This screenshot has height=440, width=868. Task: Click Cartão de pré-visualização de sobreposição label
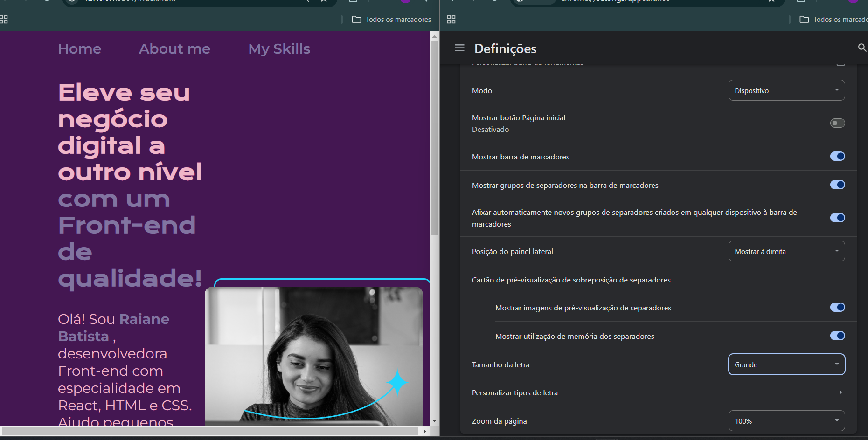[571, 280]
